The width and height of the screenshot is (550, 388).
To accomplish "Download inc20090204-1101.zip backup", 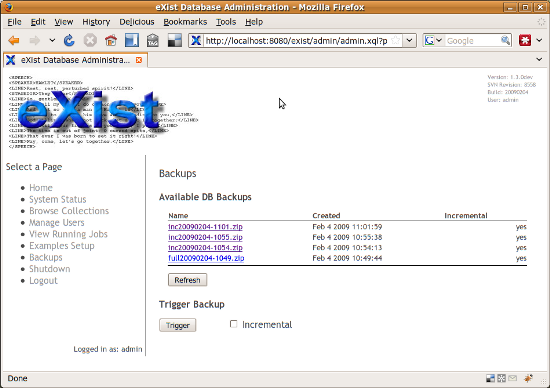I will point(205,227).
